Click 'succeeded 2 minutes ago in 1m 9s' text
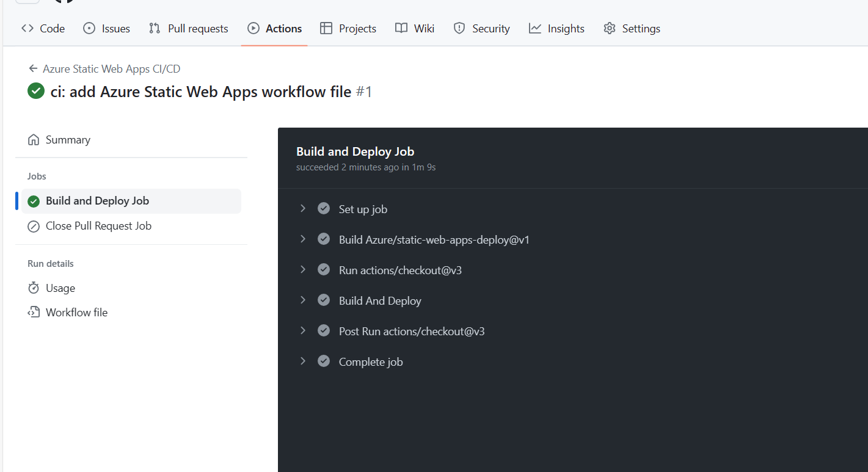The image size is (868, 472). click(366, 167)
